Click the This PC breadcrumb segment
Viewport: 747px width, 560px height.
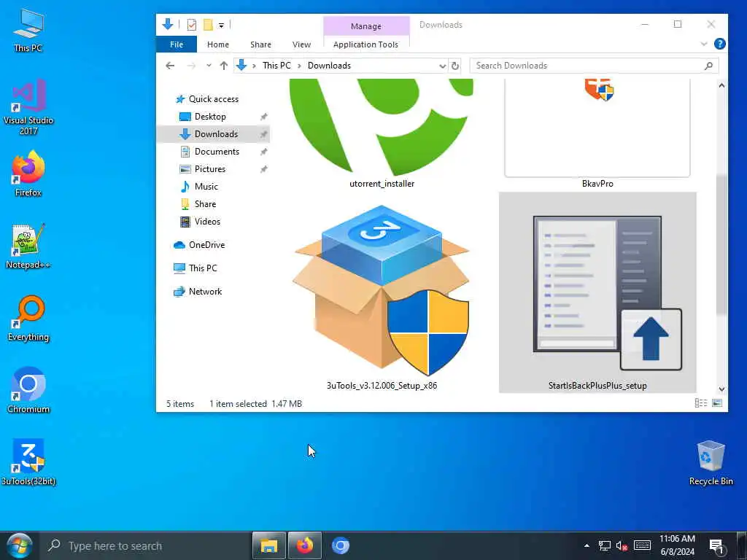coord(276,66)
